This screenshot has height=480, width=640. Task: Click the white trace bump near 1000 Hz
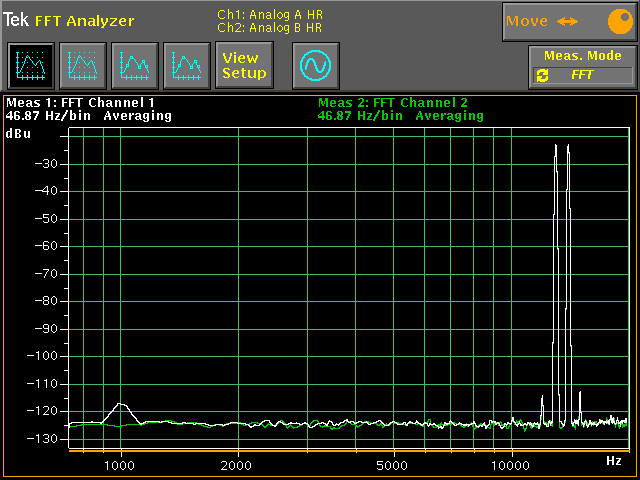point(121,405)
